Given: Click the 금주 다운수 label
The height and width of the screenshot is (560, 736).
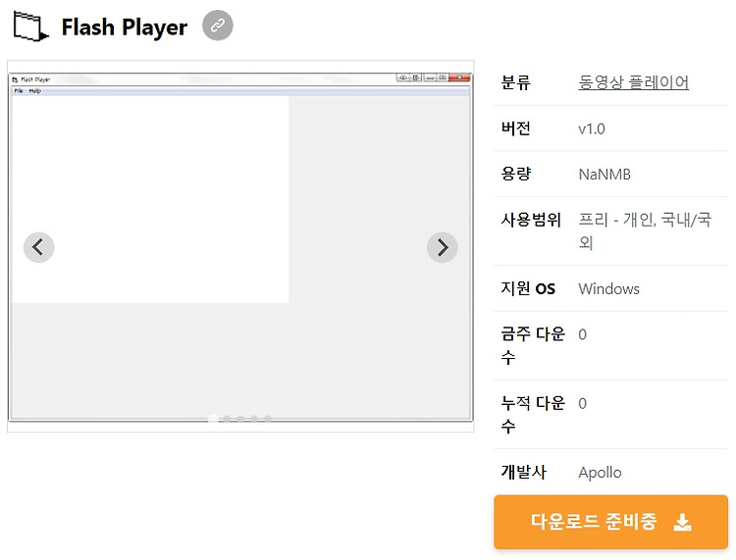Looking at the screenshot, I should 533,345.
